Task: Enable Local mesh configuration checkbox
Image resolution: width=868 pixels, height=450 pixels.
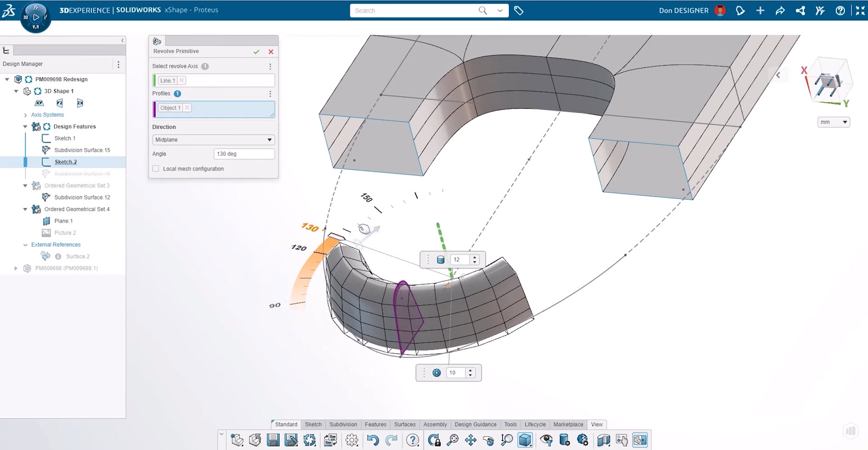Action: tap(156, 168)
